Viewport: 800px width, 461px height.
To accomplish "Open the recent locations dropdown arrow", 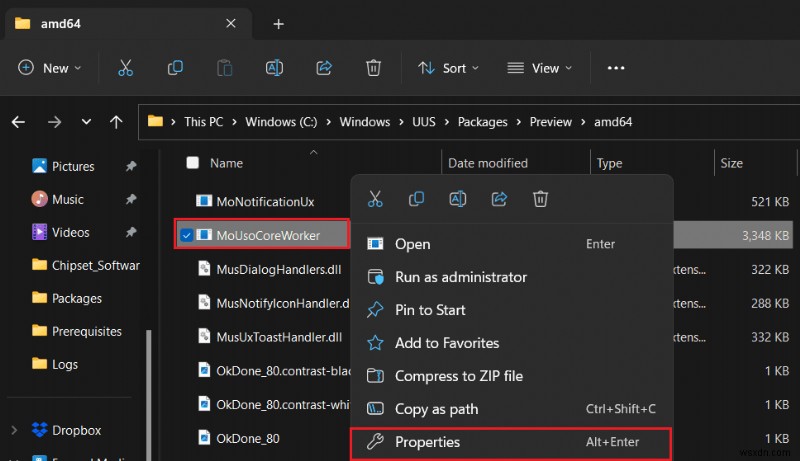I will [86, 122].
